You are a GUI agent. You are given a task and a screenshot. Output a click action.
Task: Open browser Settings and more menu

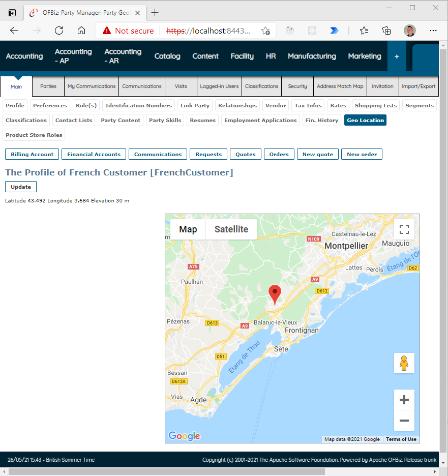coord(433,31)
